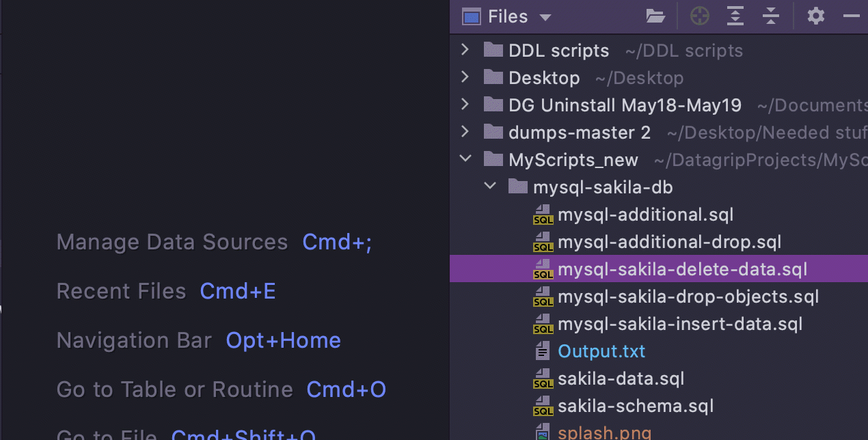This screenshot has height=440, width=868.
Task: Click the ~/DDL scripts path text
Action: point(684,51)
